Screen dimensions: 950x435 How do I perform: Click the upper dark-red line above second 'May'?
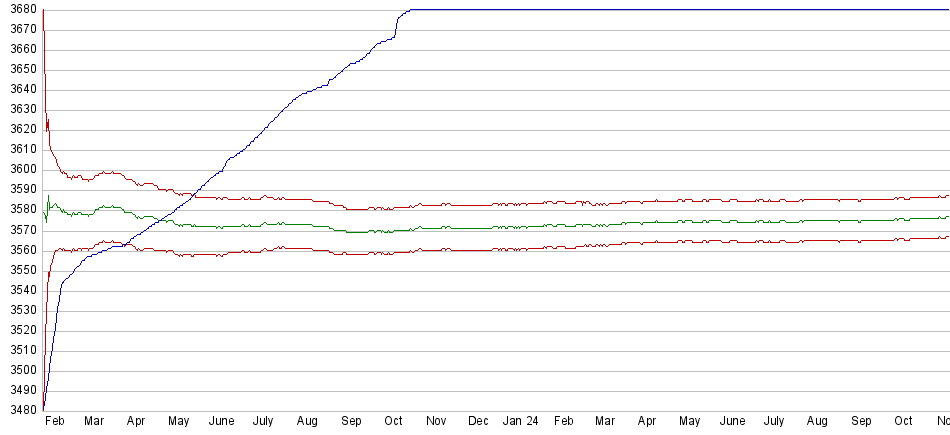690,201
